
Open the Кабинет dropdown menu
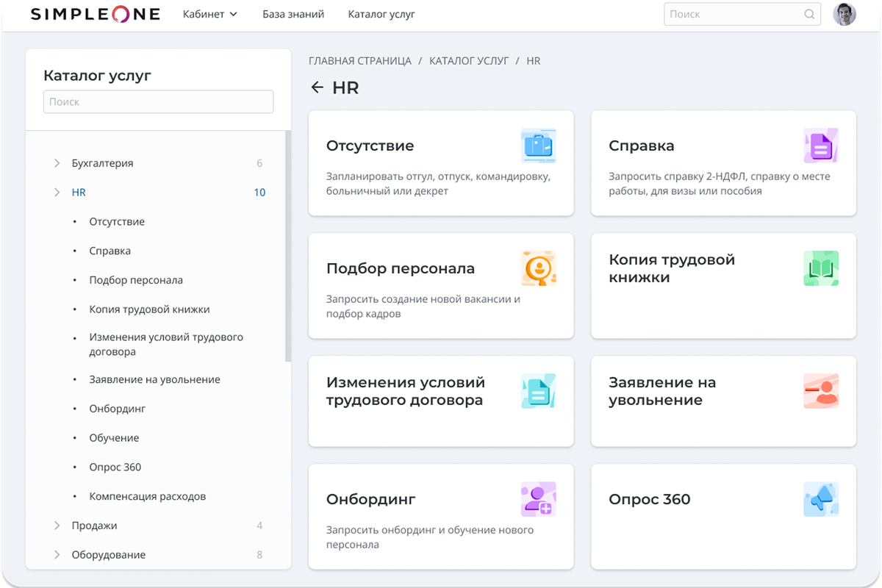click(209, 14)
